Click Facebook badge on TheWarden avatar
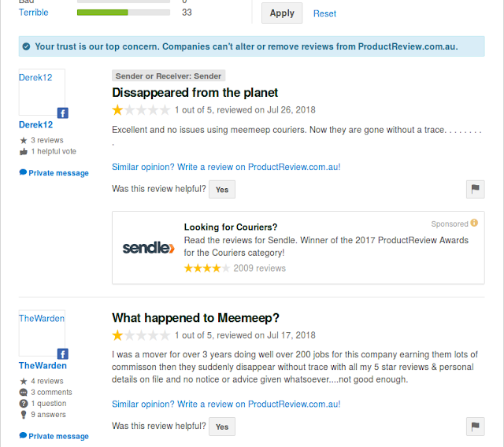504x447 pixels. pyautogui.click(x=63, y=354)
